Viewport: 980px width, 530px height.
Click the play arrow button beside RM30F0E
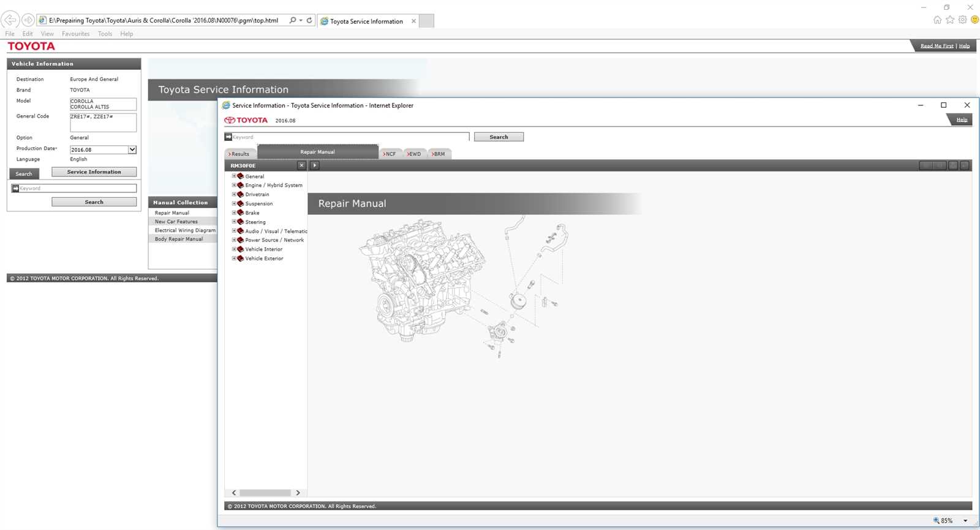click(315, 165)
